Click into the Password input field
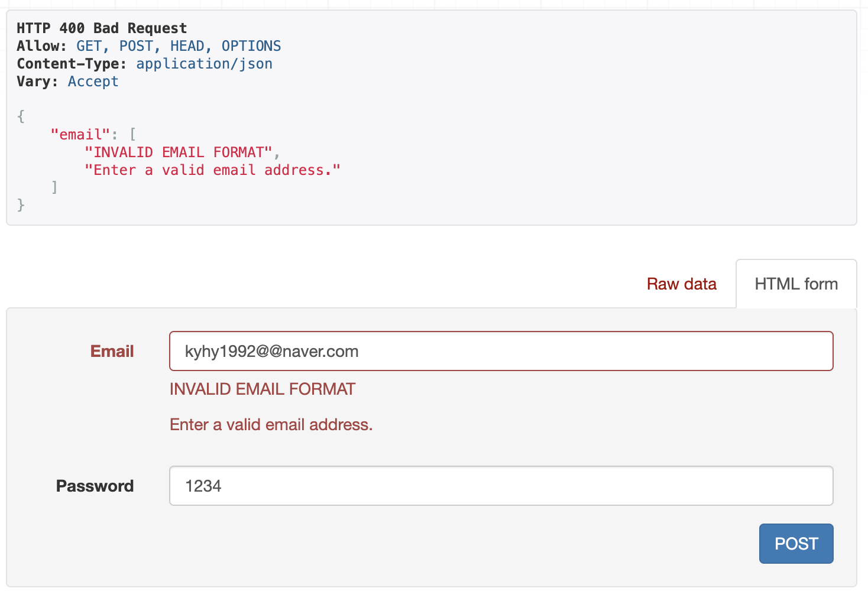Viewport: 868px width, 598px height. click(x=501, y=486)
